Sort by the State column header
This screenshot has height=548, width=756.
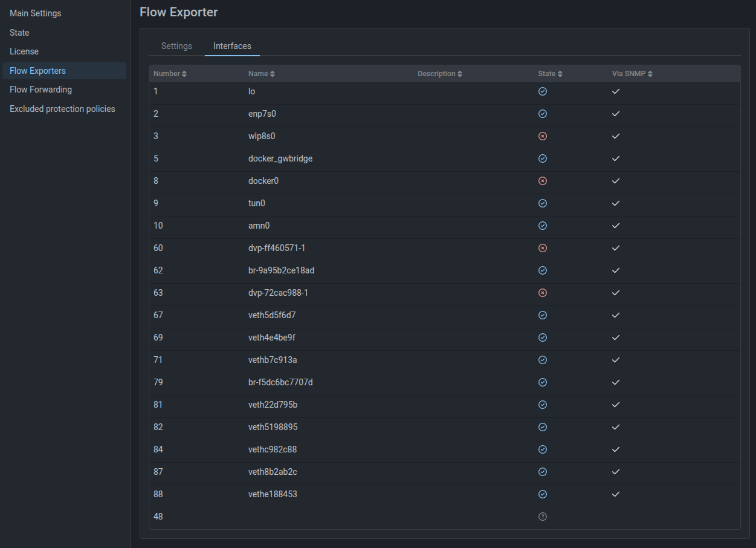(550, 74)
